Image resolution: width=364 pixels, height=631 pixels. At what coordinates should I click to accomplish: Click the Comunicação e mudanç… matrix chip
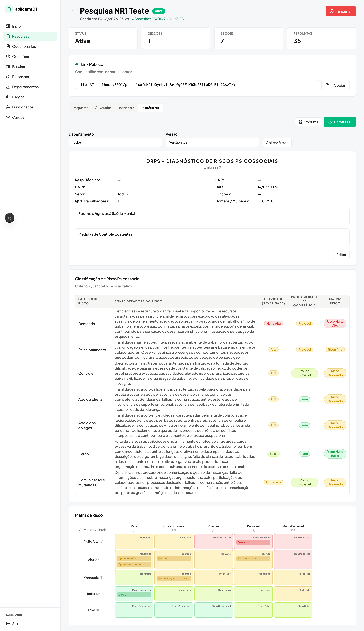point(174,579)
